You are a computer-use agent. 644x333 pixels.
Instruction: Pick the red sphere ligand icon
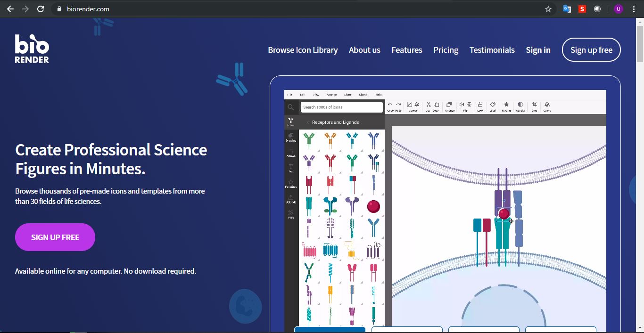pos(373,206)
